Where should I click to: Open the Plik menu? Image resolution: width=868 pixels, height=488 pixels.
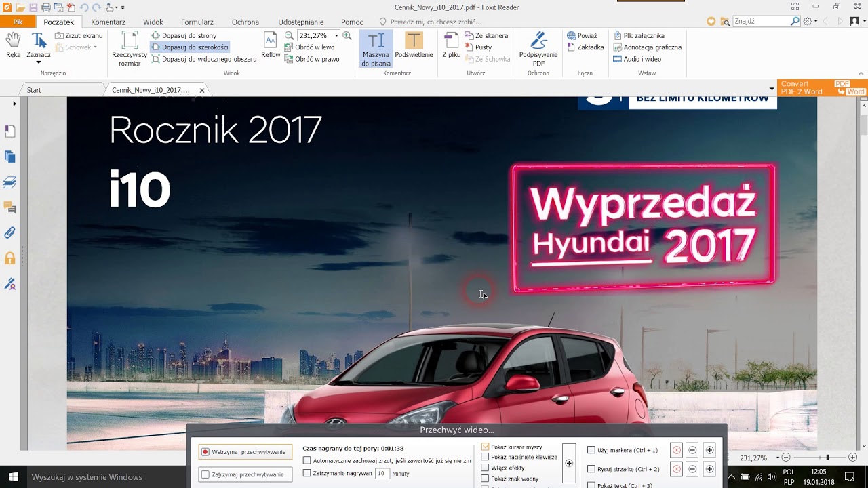click(x=18, y=22)
